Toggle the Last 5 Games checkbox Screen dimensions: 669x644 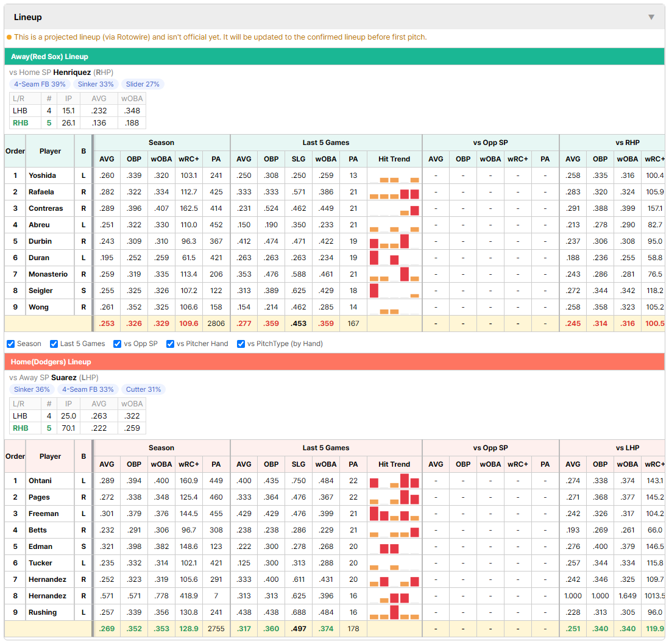(54, 344)
